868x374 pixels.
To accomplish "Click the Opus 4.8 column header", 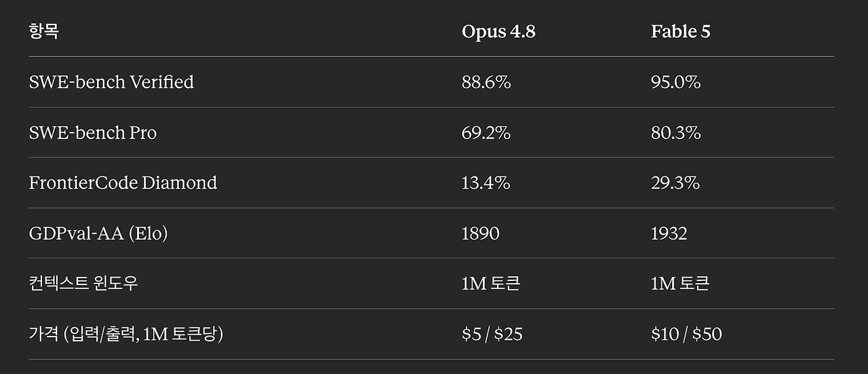I will pos(498,32).
